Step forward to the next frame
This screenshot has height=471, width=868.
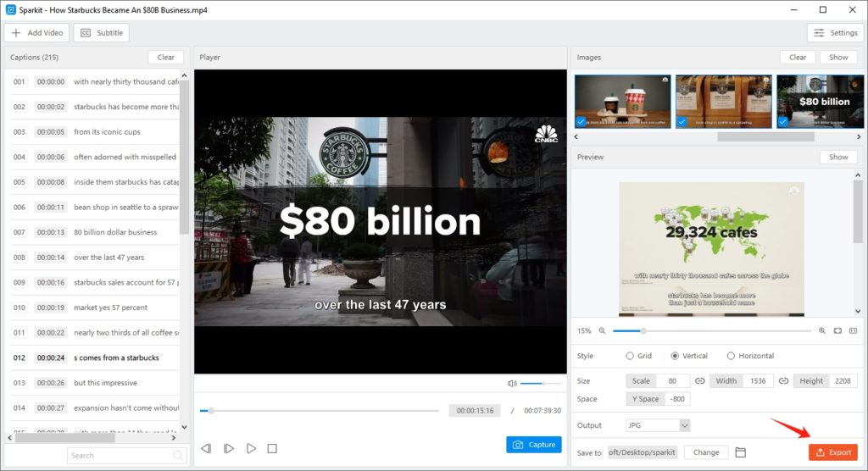(x=229, y=448)
